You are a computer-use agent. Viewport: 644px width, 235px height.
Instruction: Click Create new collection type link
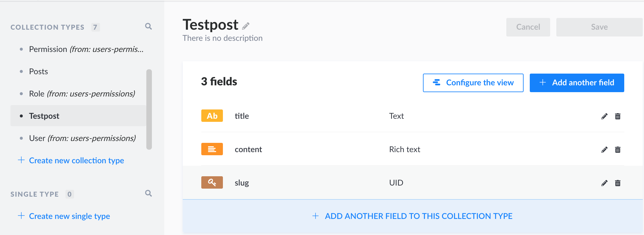pyautogui.click(x=76, y=160)
